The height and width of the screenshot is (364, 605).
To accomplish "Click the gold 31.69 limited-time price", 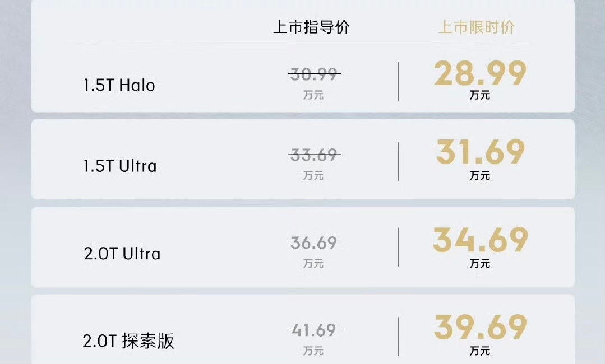I will 481,152.
